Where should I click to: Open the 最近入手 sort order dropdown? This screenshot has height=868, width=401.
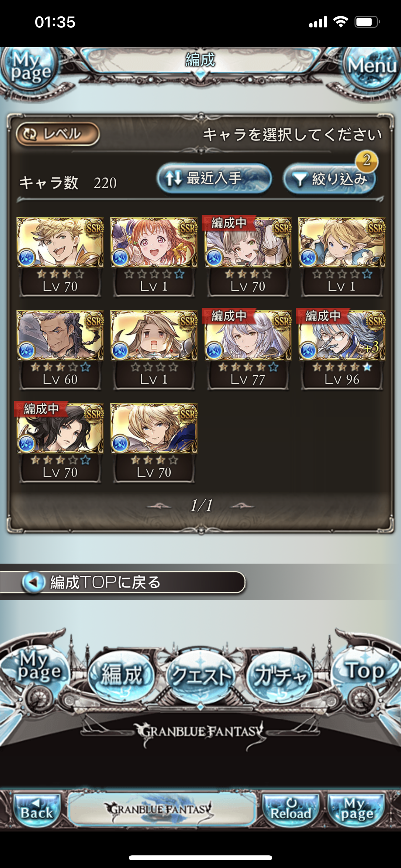214,178
